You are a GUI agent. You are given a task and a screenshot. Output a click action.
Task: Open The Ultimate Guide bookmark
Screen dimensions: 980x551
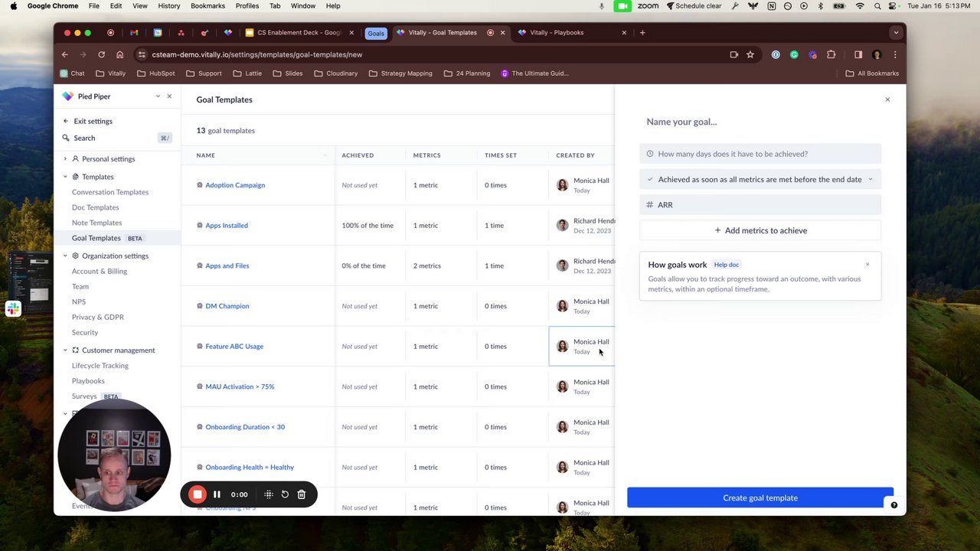(534, 73)
